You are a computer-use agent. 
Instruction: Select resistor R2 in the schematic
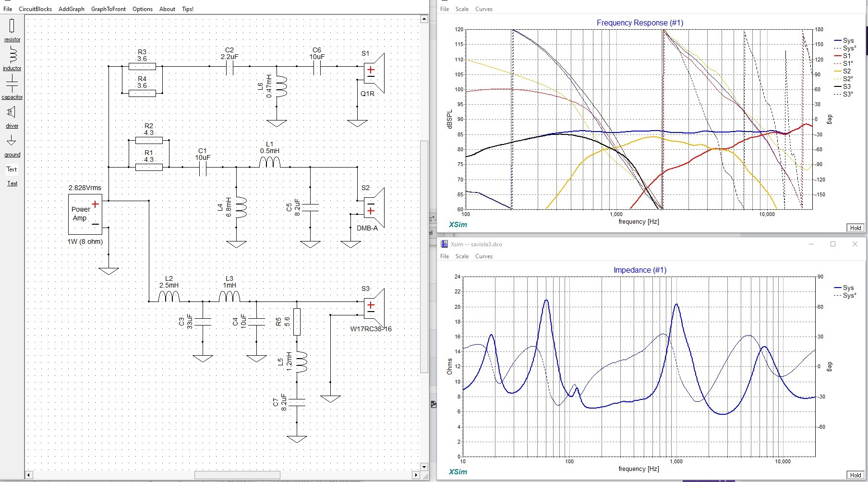coord(149,140)
